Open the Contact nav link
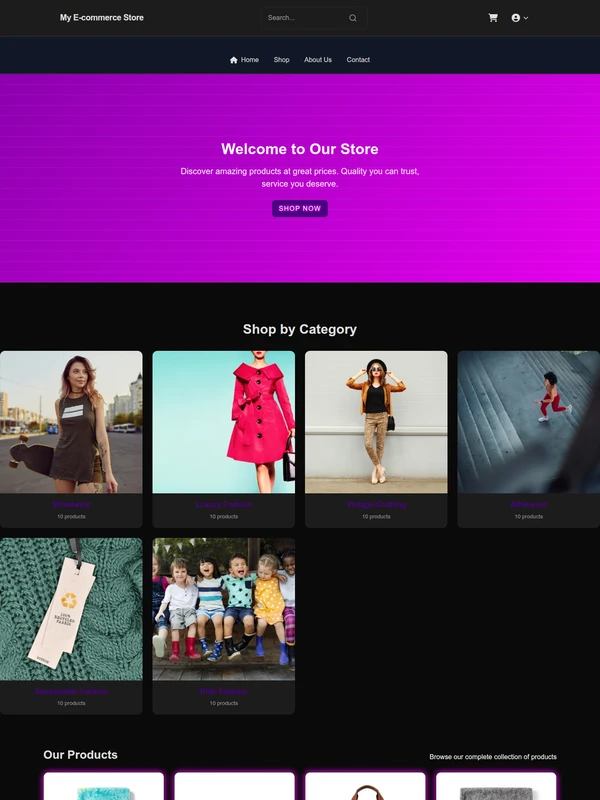600x800 pixels. [358, 60]
